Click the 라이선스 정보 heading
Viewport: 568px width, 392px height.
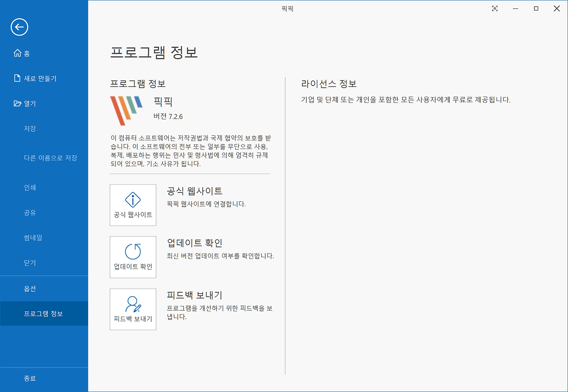pos(329,84)
